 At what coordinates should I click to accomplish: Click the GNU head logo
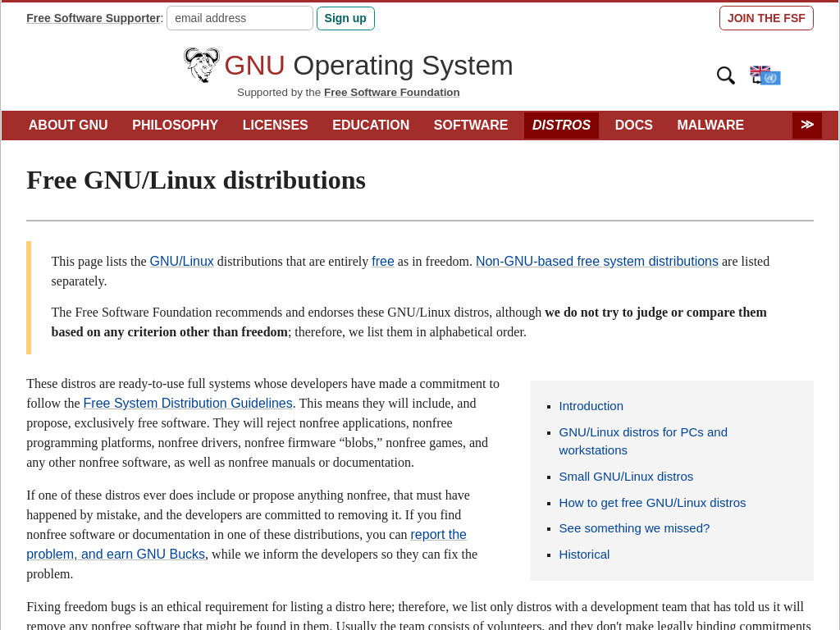(202, 65)
